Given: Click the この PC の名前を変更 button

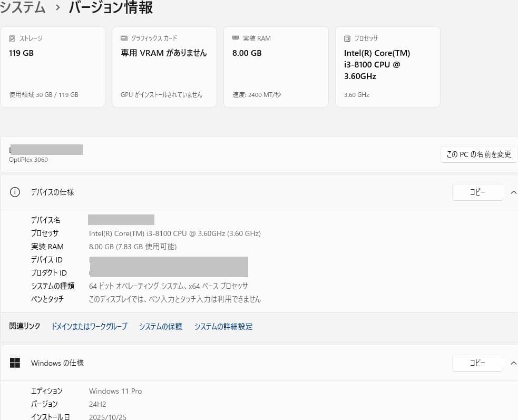Looking at the screenshot, I should 478,154.
